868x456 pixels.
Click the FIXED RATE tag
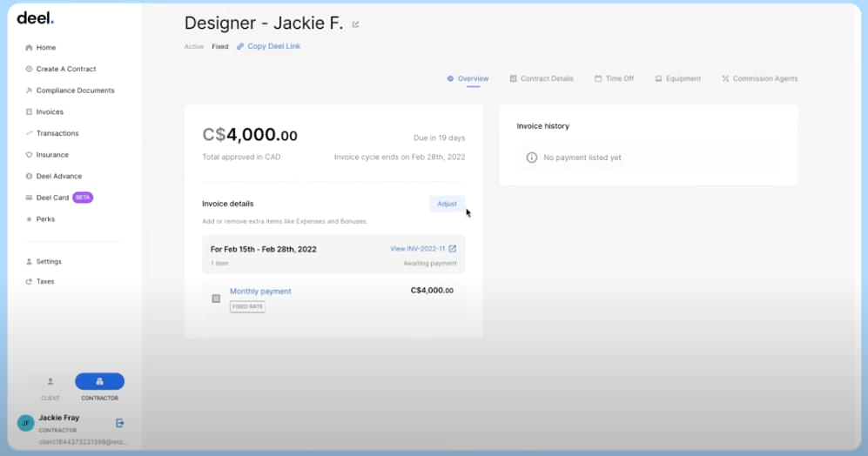coord(247,306)
